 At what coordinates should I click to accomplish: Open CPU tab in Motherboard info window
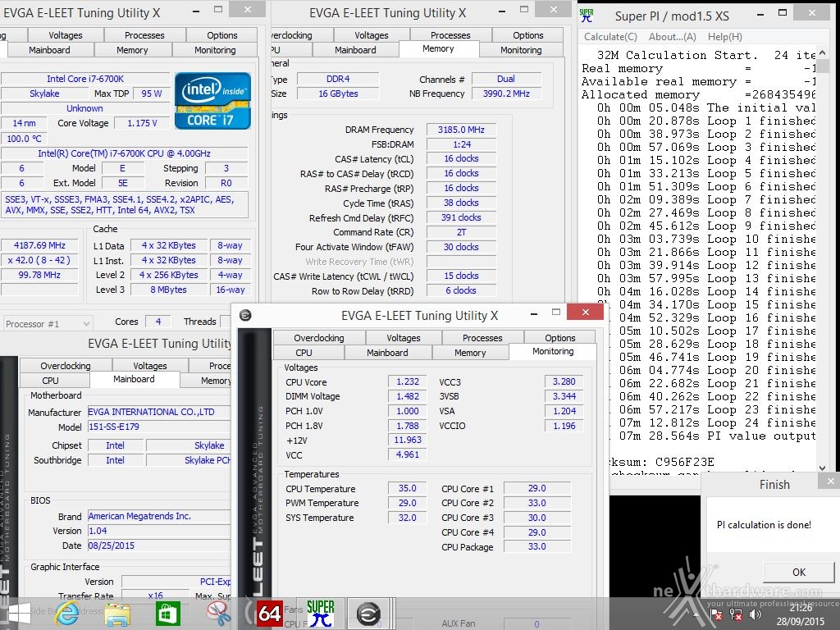coord(50,381)
